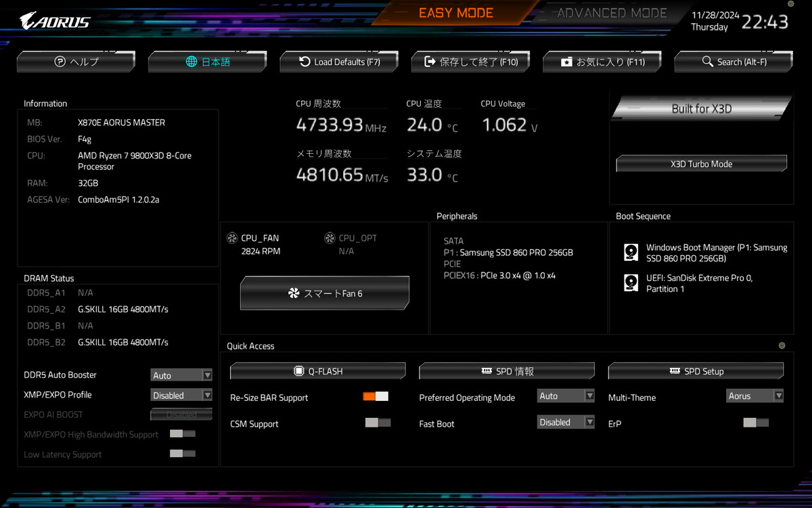Click PCIEX16 : PCIe 3.0 x4 entry

point(499,276)
